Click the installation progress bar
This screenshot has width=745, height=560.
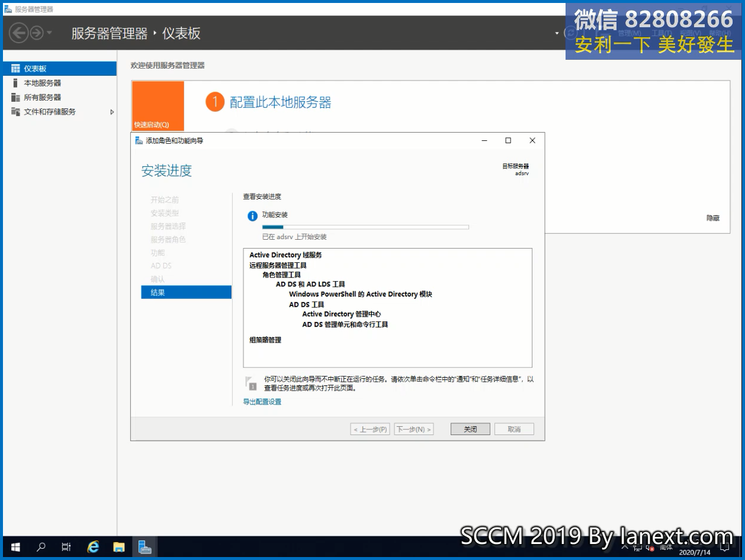point(365,227)
